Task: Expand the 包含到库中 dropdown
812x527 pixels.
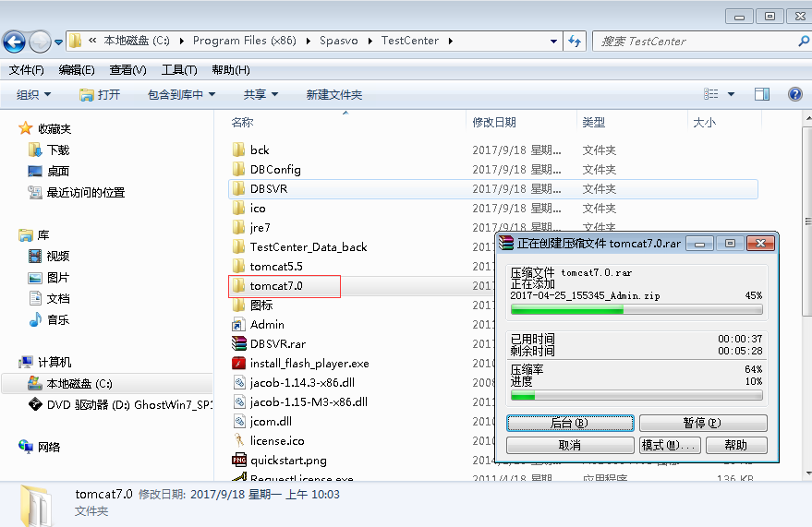Action: click(x=181, y=94)
